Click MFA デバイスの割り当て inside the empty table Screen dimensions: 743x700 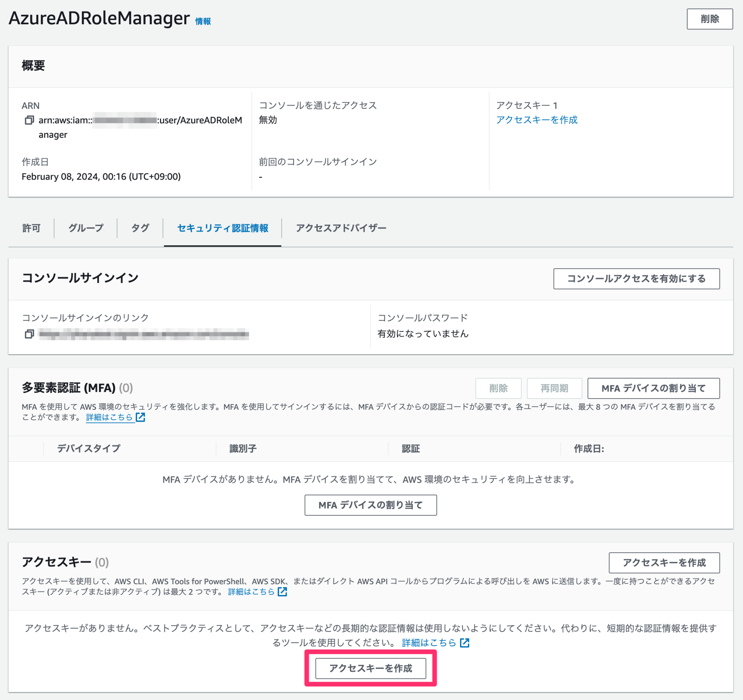pos(370,505)
